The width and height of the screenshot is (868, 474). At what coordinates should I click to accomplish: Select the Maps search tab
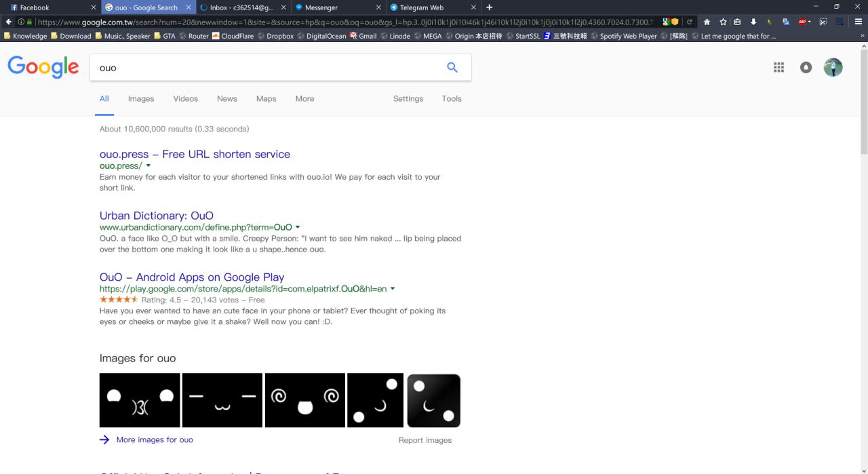point(267,98)
